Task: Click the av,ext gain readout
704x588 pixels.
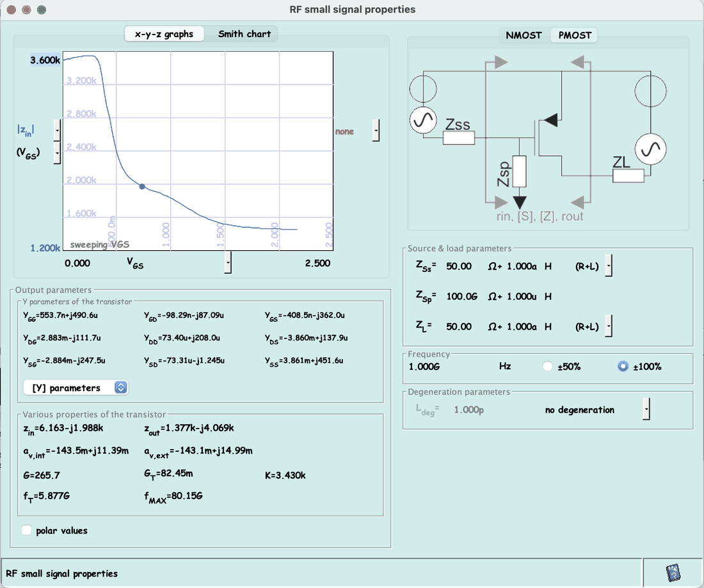Action: coord(198,452)
